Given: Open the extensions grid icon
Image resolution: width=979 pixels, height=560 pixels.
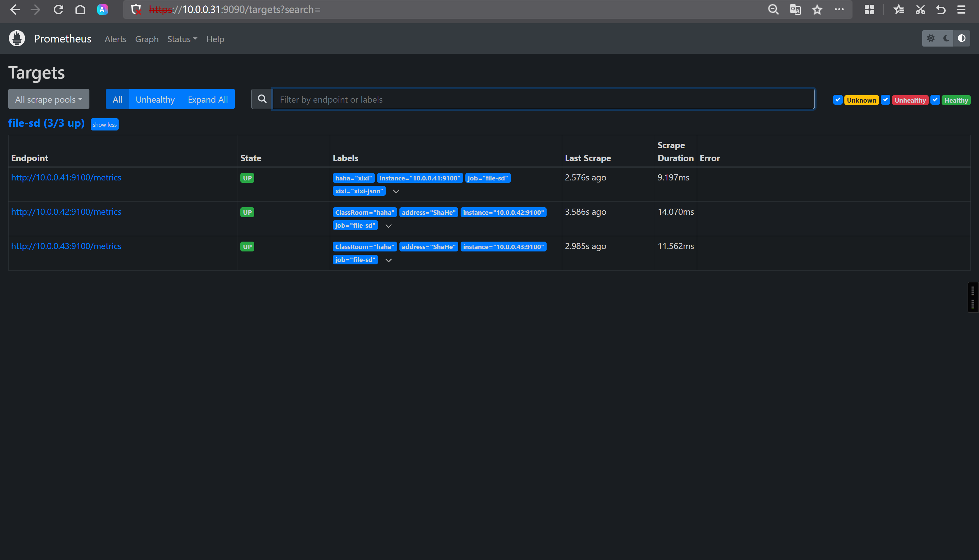Looking at the screenshot, I should coord(869,10).
